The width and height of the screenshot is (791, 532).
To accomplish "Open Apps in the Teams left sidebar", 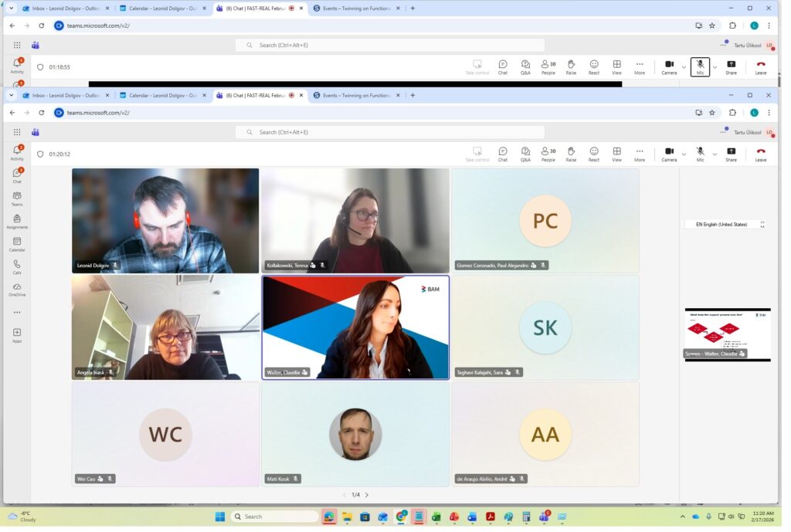I will [x=17, y=334].
